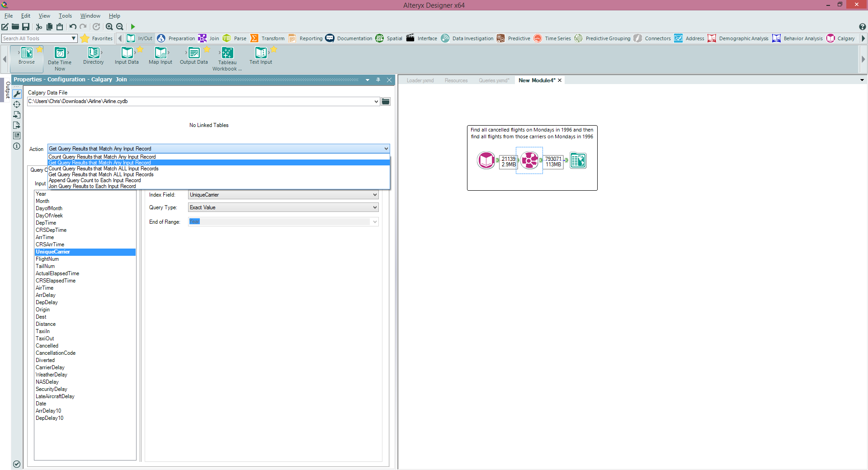Viewport: 868px width, 470px height.
Task: Choose Append Query Count to Each Input Record
Action: (x=219, y=180)
